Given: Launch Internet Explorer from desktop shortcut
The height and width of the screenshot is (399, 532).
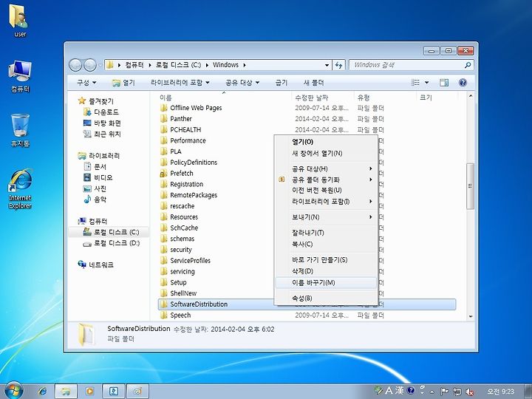Looking at the screenshot, I should pos(20,189).
